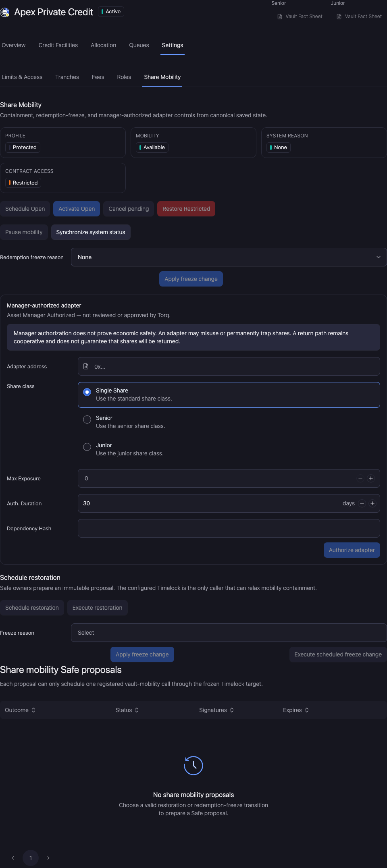387x868 pixels.
Task: Decrease Max Exposure with the minus icon
Action: click(x=360, y=478)
